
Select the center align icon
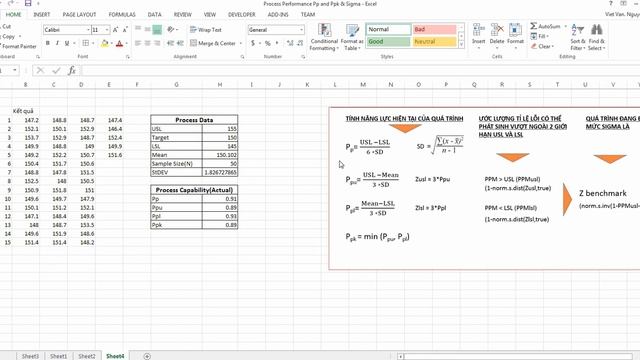pyautogui.click(x=148, y=43)
